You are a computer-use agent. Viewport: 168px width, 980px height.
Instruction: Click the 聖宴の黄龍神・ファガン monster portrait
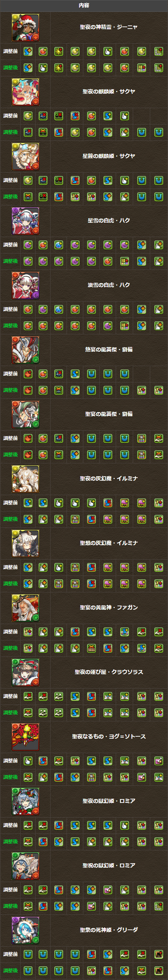pyautogui.click(x=25, y=608)
